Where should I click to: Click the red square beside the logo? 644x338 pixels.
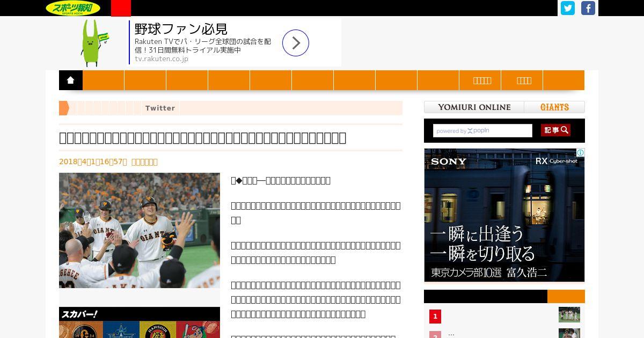[x=121, y=8]
